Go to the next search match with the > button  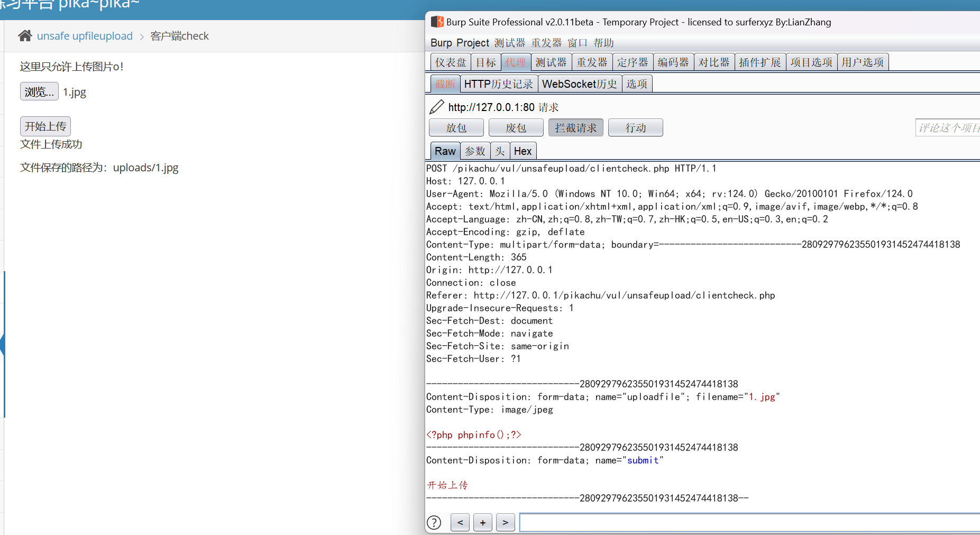pos(506,522)
